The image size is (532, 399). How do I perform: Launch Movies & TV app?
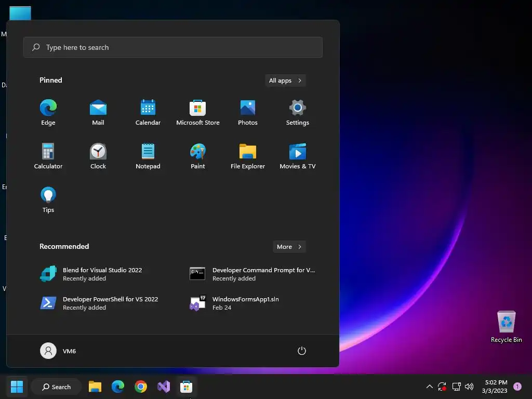298,156
